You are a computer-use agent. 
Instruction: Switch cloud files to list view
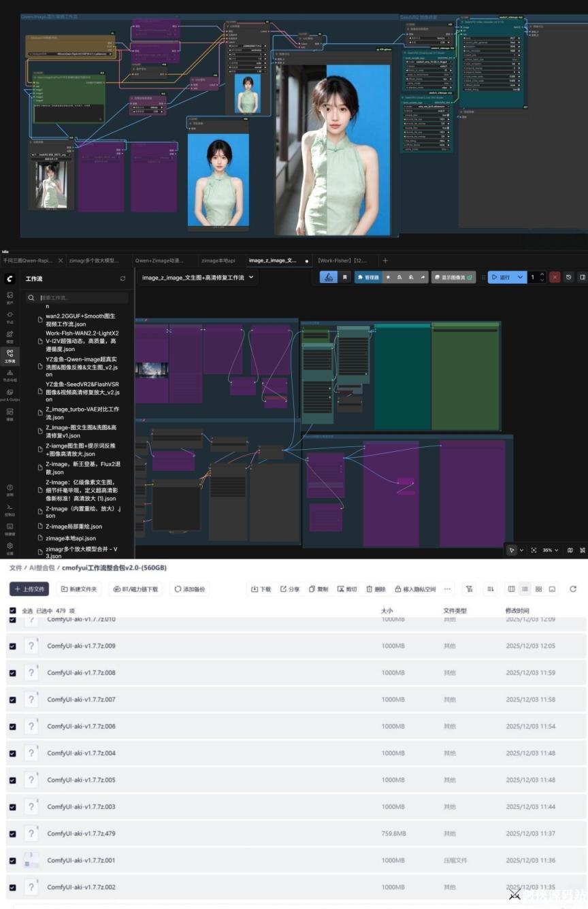tap(525, 589)
